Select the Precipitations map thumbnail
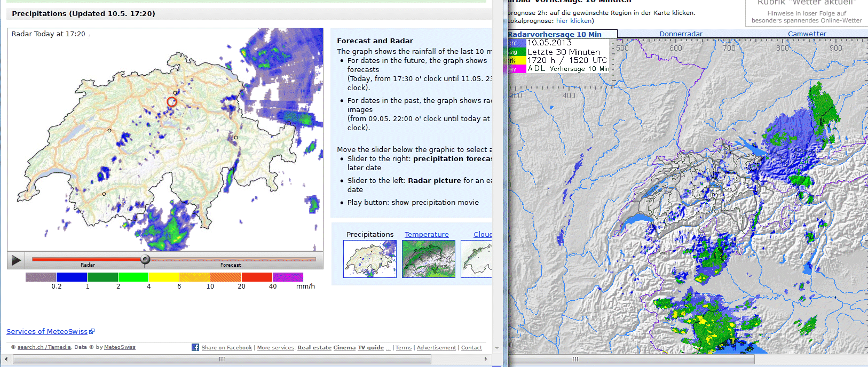The image size is (868, 367). click(369, 259)
